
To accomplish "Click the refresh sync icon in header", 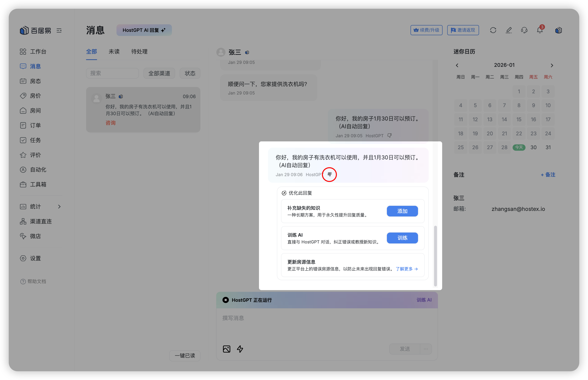I will (493, 30).
